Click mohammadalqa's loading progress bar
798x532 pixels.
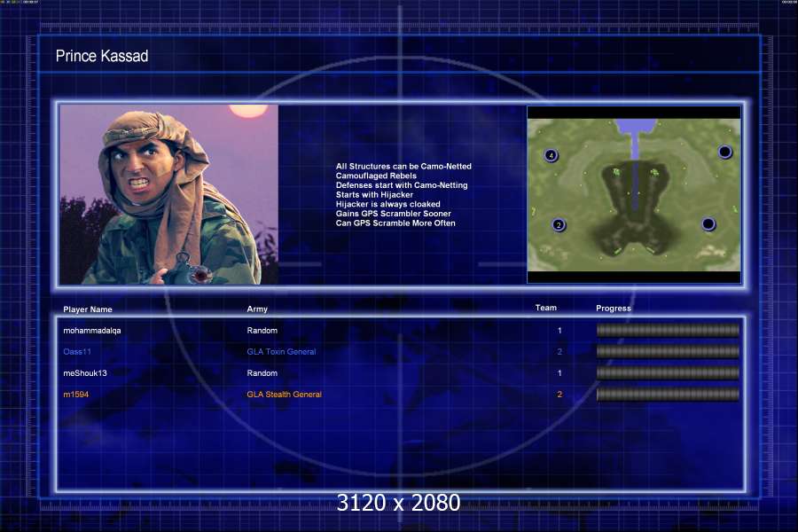point(668,331)
